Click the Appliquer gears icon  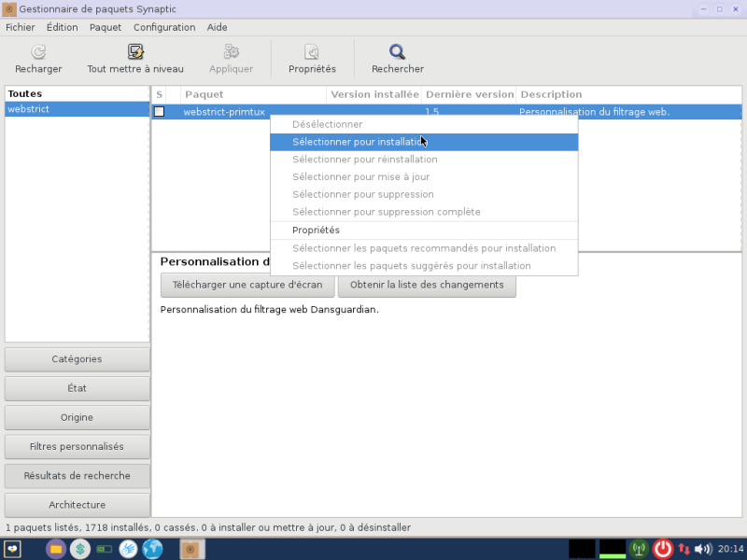(231, 51)
